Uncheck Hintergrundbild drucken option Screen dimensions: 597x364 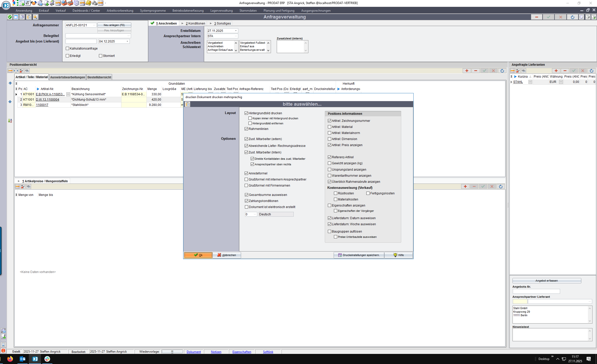coord(246,113)
